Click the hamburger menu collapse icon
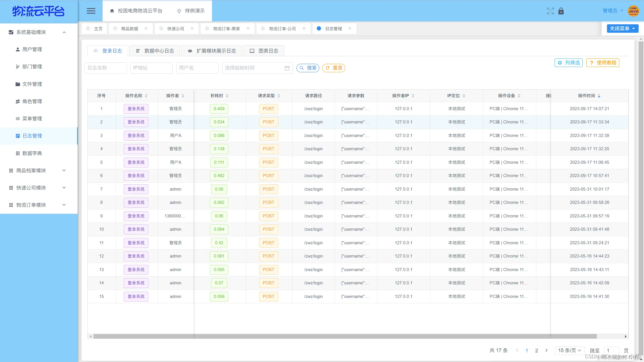Image resolution: width=644 pixels, height=362 pixels. tap(91, 11)
